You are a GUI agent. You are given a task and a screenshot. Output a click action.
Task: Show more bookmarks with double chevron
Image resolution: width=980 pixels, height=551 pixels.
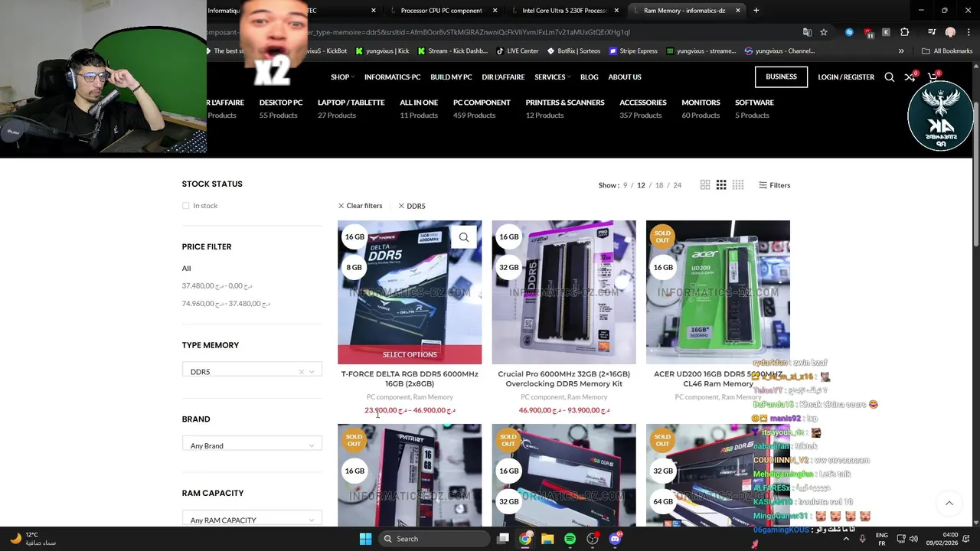coord(901,51)
